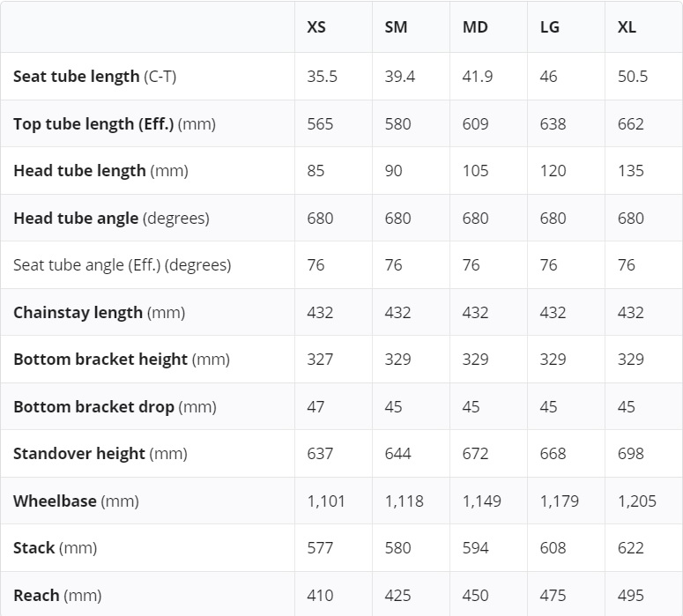
Task: Click the SM column header
Action: pyautogui.click(x=396, y=27)
